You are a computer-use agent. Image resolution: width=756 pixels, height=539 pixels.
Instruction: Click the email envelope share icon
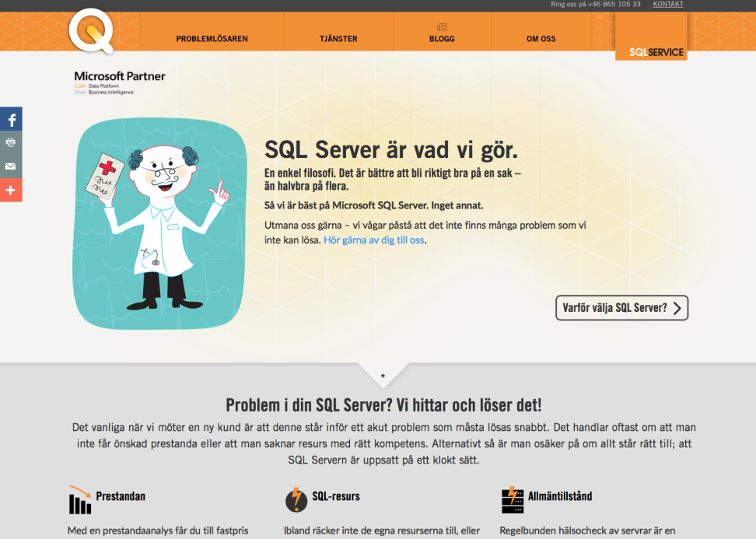point(11,166)
